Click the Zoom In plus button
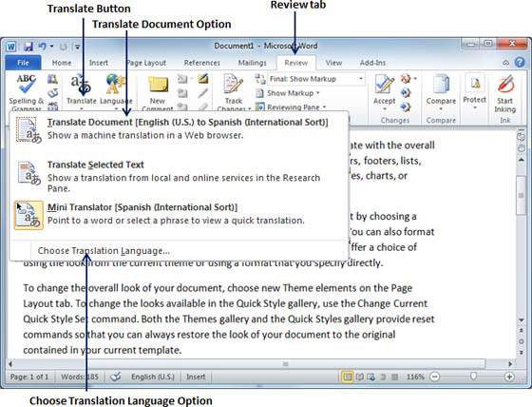Image resolution: width=532 pixels, height=407 pixels. point(509,377)
